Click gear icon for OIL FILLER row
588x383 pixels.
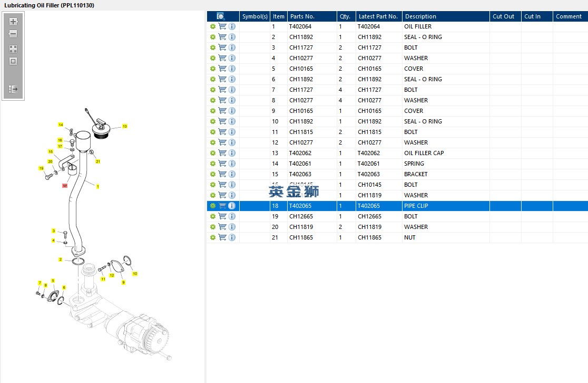213,26
